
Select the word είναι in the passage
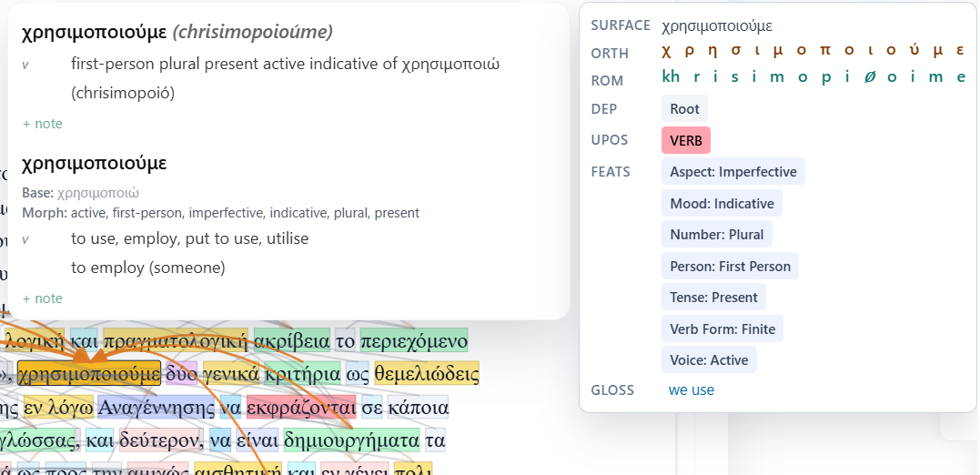pos(258,441)
